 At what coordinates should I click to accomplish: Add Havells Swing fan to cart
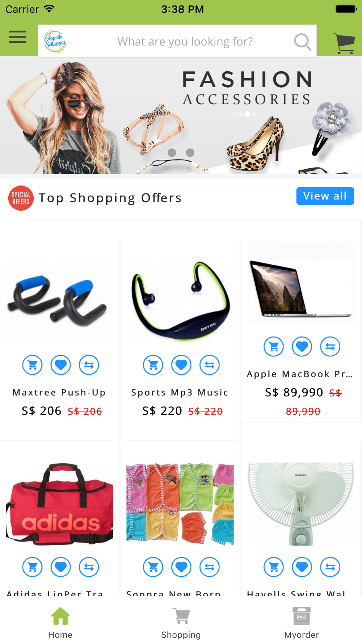pyautogui.click(x=274, y=567)
